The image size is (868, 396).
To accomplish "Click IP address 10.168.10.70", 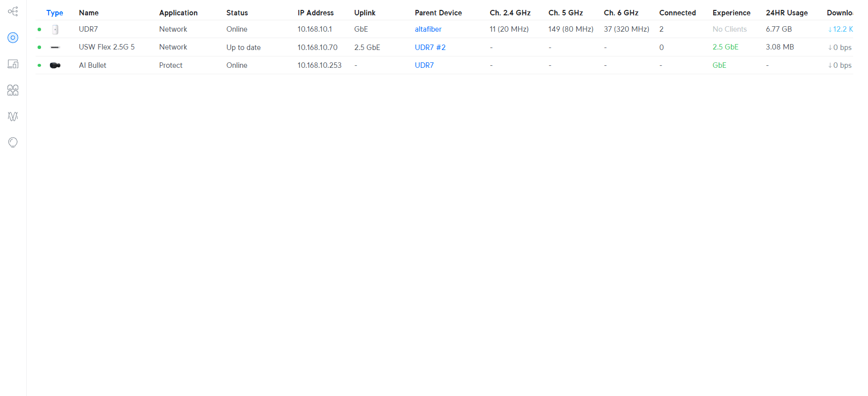I will pyautogui.click(x=318, y=48).
